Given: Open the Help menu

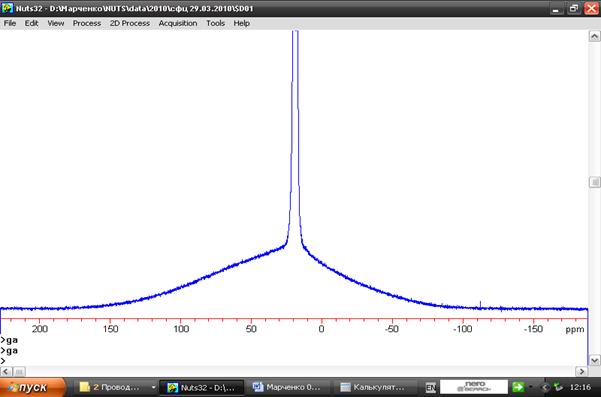Looking at the screenshot, I should (x=241, y=23).
